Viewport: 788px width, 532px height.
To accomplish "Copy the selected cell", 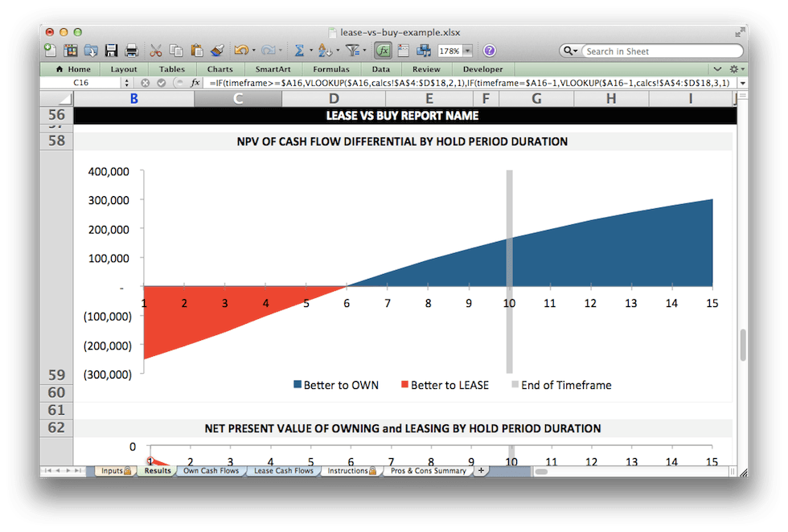I will (177, 50).
